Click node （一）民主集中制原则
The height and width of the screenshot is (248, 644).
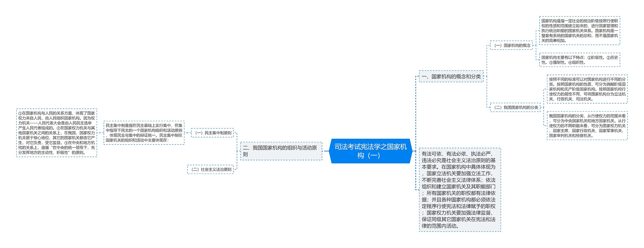coord(212,133)
